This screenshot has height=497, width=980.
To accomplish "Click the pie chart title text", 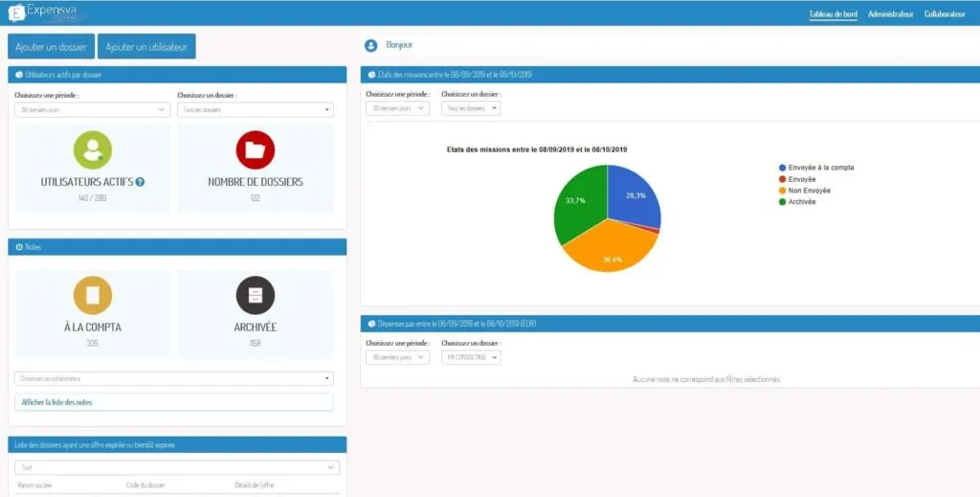I will click(537, 150).
